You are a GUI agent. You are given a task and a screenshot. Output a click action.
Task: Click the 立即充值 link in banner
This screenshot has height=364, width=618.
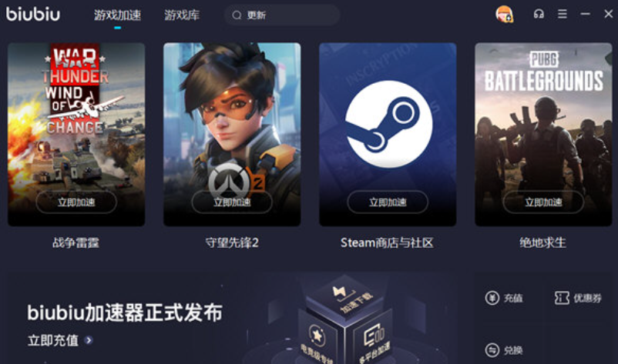pos(53,340)
